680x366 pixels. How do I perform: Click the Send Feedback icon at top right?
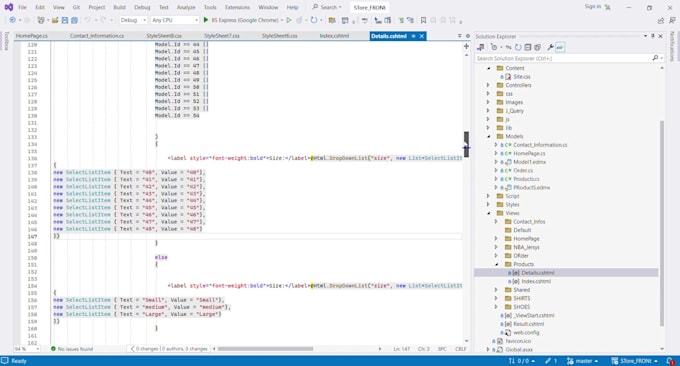click(672, 20)
